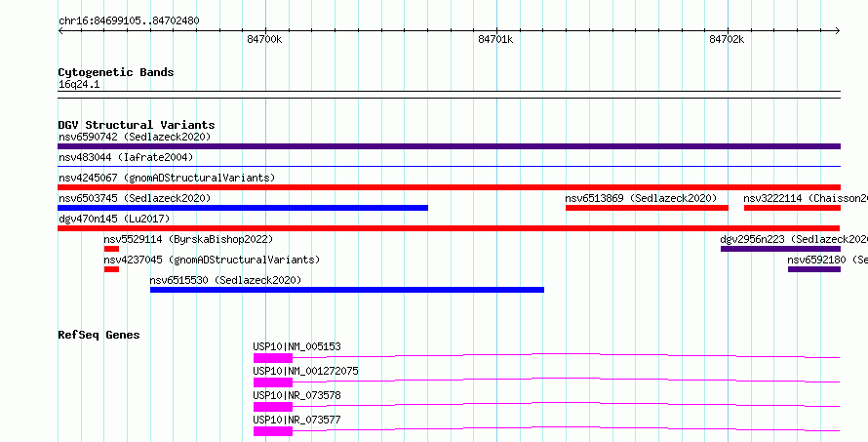Click the 84701k ruler label
Viewport: 868px width, 442px height.
495,39
